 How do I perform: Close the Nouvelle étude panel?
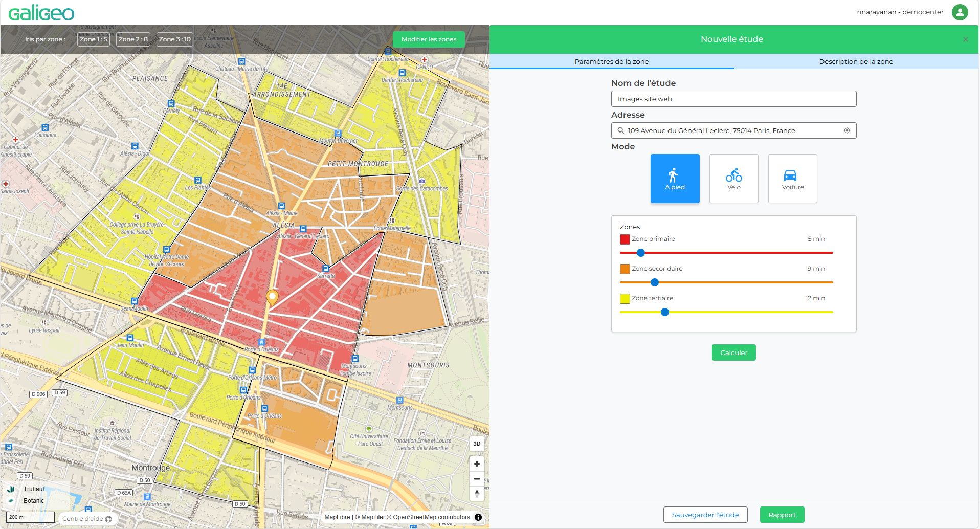pyautogui.click(x=965, y=39)
